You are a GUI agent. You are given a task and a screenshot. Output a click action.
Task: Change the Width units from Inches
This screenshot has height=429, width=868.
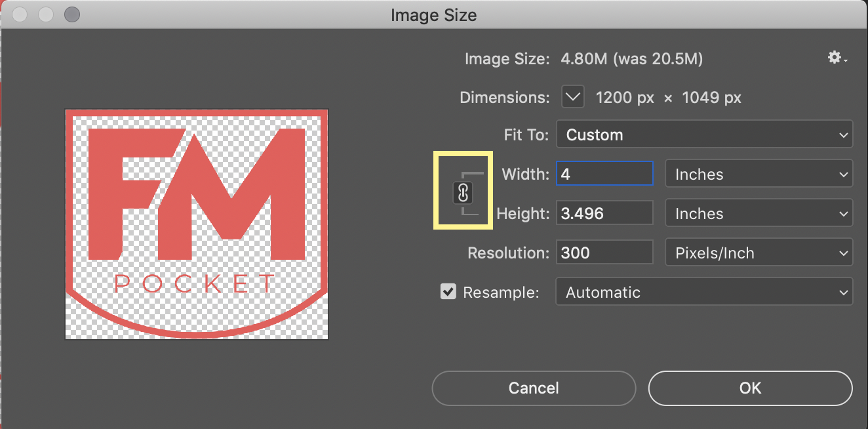(759, 174)
